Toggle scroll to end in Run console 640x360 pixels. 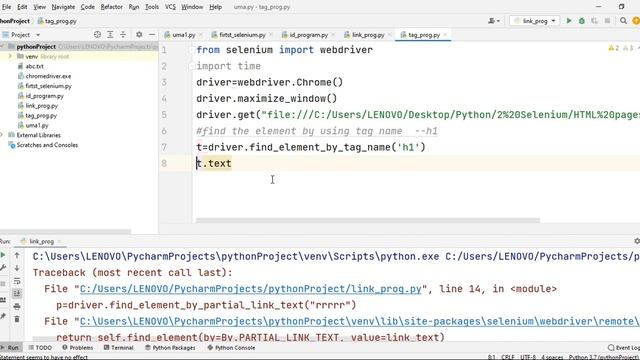tap(17, 293)
